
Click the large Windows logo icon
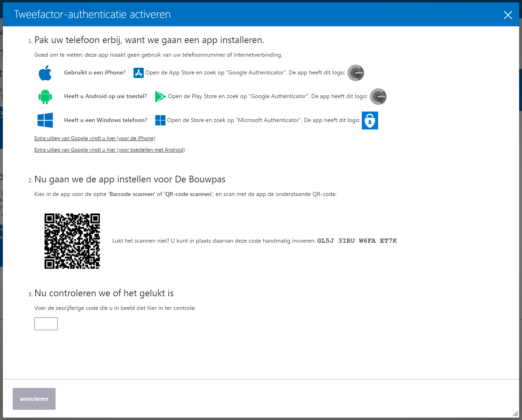pos(45,120)
